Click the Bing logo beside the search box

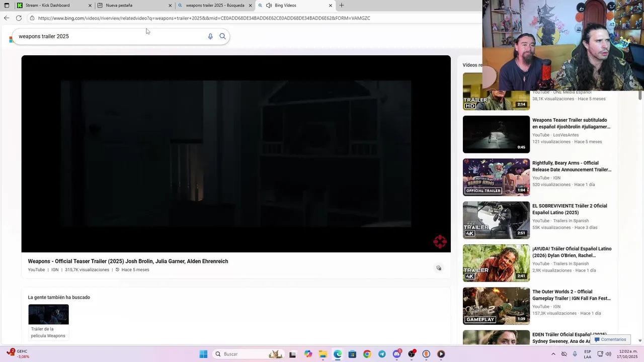tap(11, 39)
